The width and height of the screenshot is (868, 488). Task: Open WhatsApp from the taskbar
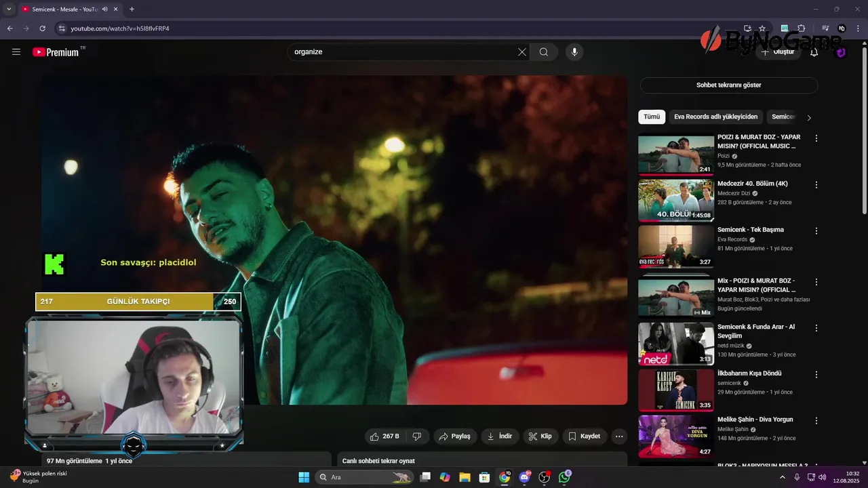tap(565, 477)
